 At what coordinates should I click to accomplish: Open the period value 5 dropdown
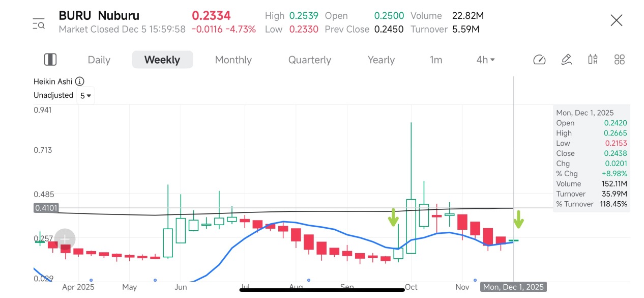85,95
